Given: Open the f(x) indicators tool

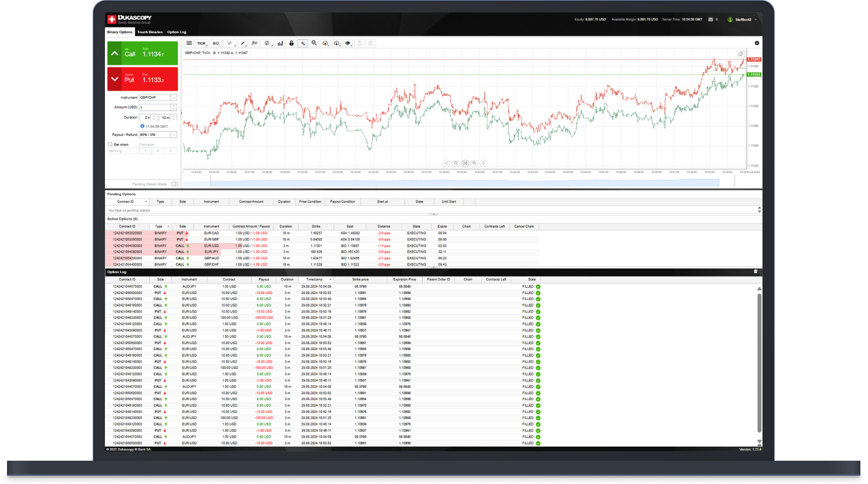Looking at the screenshot, I should coord(255,43).
